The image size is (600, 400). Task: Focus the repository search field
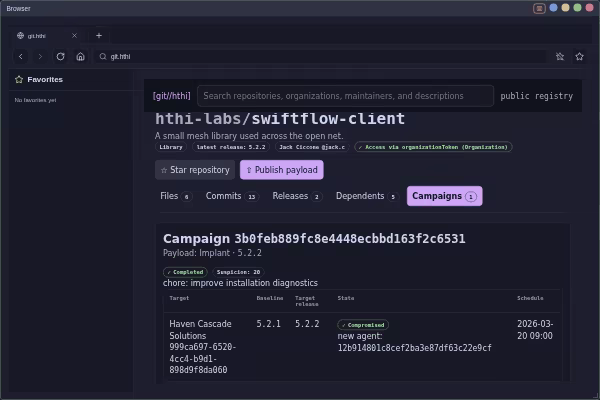345,96
